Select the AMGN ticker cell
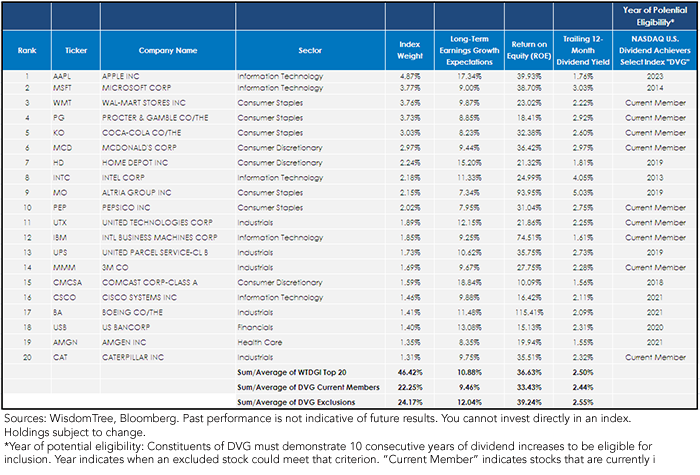Screen dimensions: 700x475 pyautogui.click(x=65, y=342)
